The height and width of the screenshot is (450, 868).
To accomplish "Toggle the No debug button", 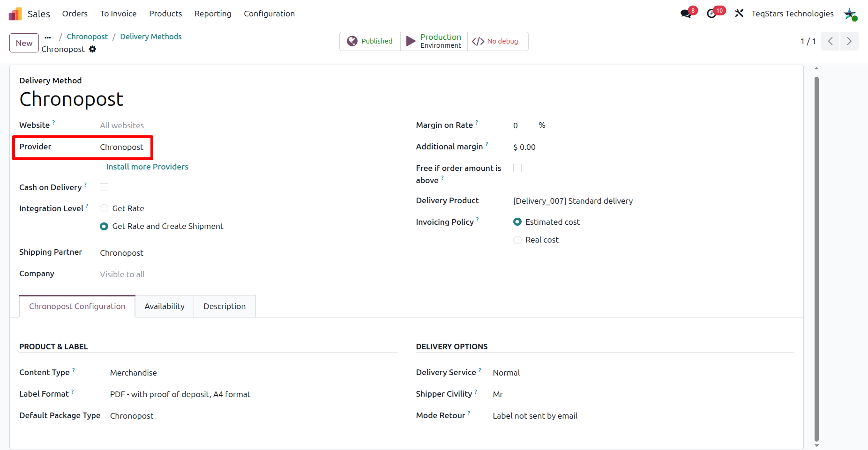I will [498, 41].
